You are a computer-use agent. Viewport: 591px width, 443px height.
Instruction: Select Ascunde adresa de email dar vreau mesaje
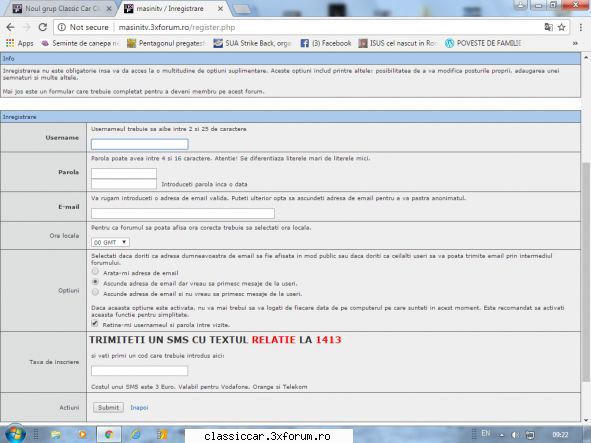pyautogui.click(x=95, y=282)
